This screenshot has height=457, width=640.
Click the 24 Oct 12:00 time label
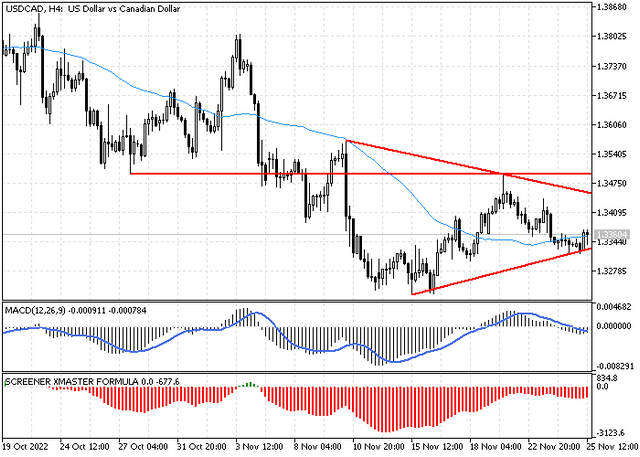point(84,447)
